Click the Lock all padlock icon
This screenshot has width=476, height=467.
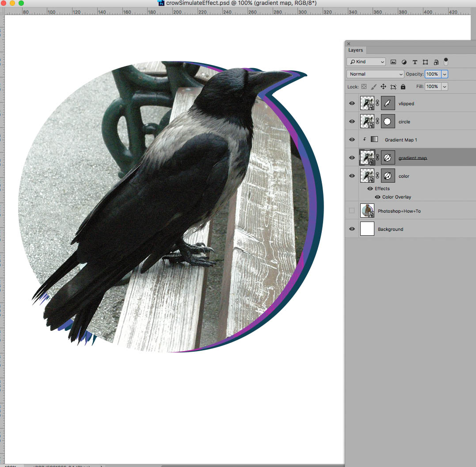point(403,87)
